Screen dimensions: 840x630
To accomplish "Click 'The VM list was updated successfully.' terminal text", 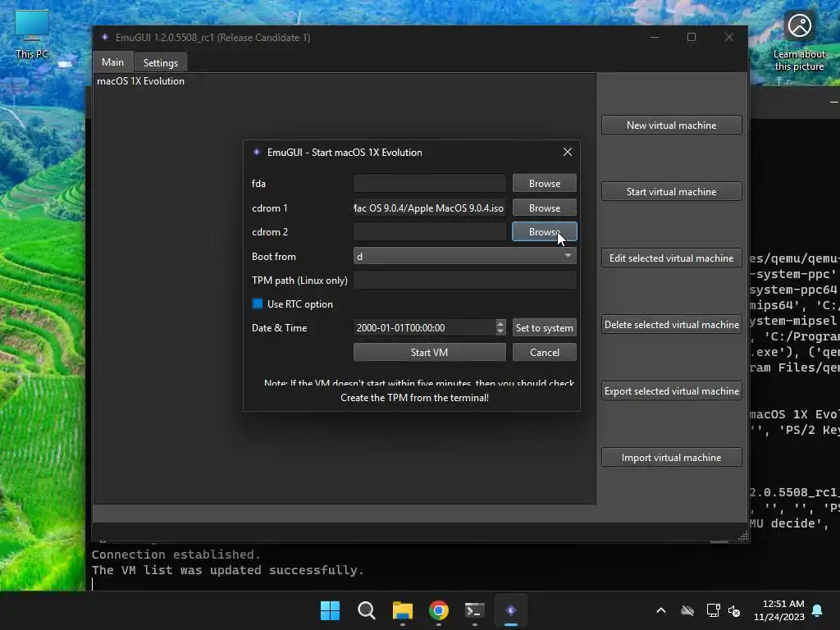I will point(228,570).
